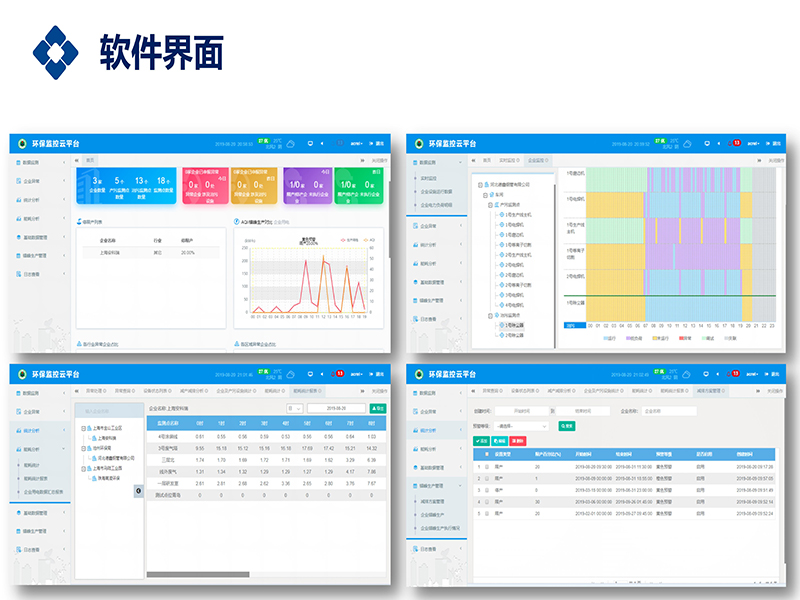Open the 首页 tab in the dashboard window
Image resolution: width=800 pixels, height=600 pixels.
90,161
